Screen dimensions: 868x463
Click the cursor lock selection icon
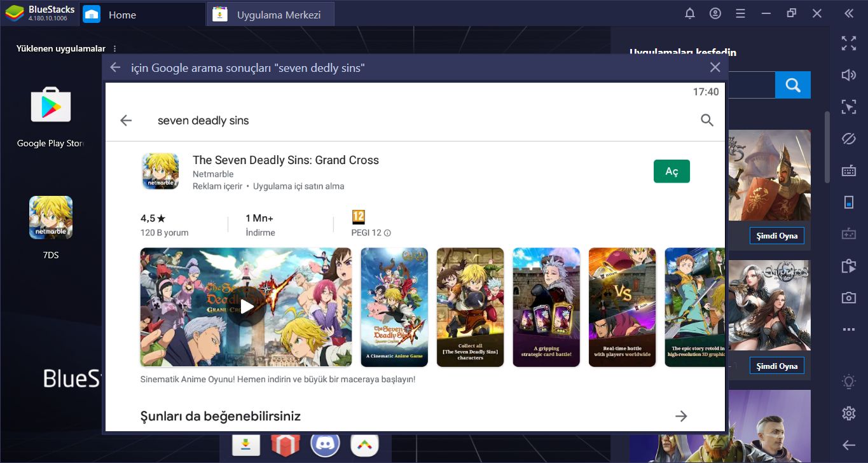point(849,107)
